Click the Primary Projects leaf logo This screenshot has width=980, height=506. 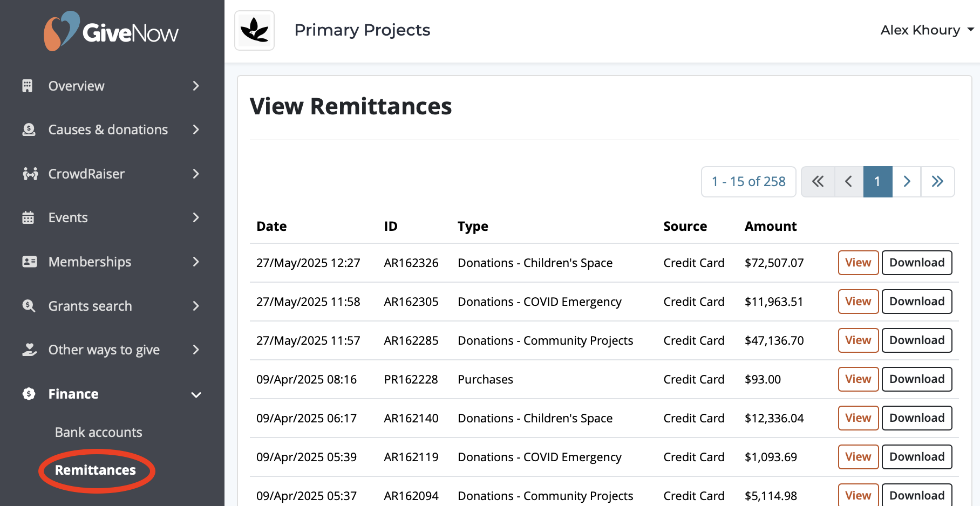(x=255, y=30)
